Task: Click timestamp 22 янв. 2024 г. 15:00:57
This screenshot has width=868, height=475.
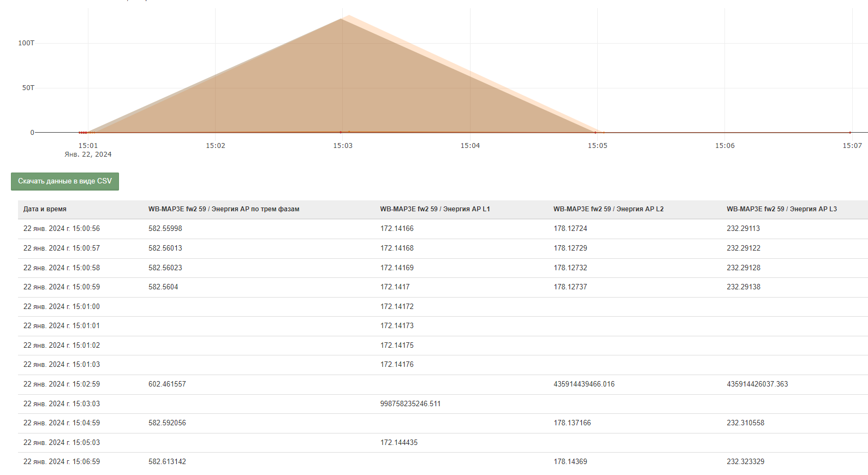Action: (x=62, y=248)
